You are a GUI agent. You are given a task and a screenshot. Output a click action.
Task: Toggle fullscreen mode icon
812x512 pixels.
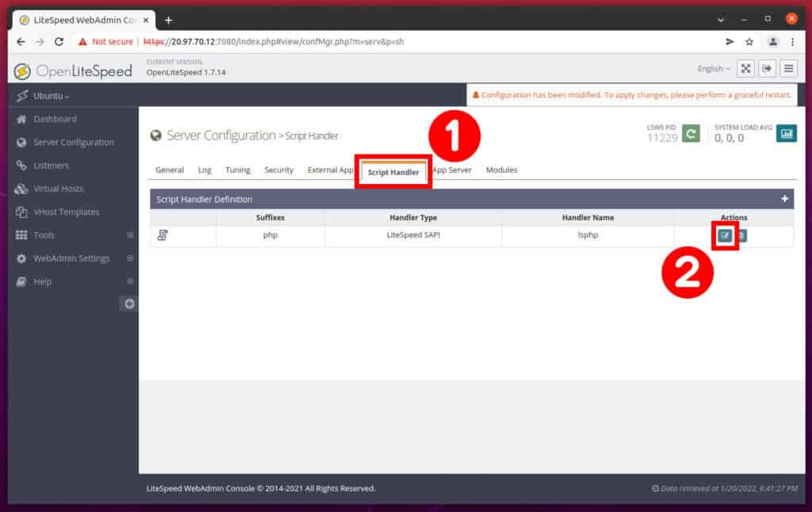click(x=745, y=68)
